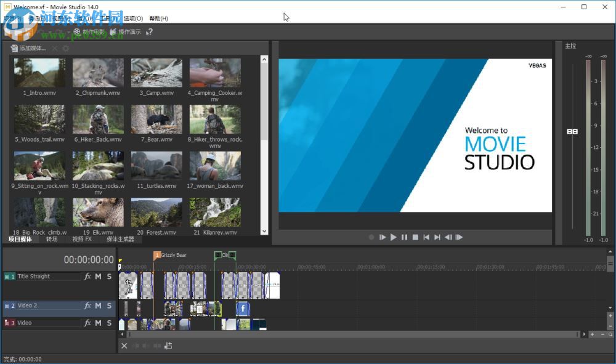Open Event FX on first title clip
Image resolution: width=616 pixels, height=364 pixels.
tap(129, 291)
